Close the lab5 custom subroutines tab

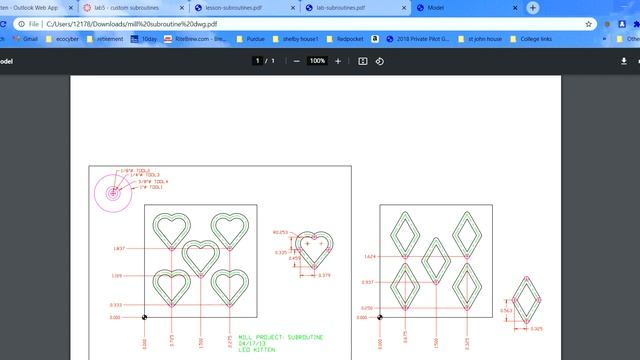click(x=182, y=8)
